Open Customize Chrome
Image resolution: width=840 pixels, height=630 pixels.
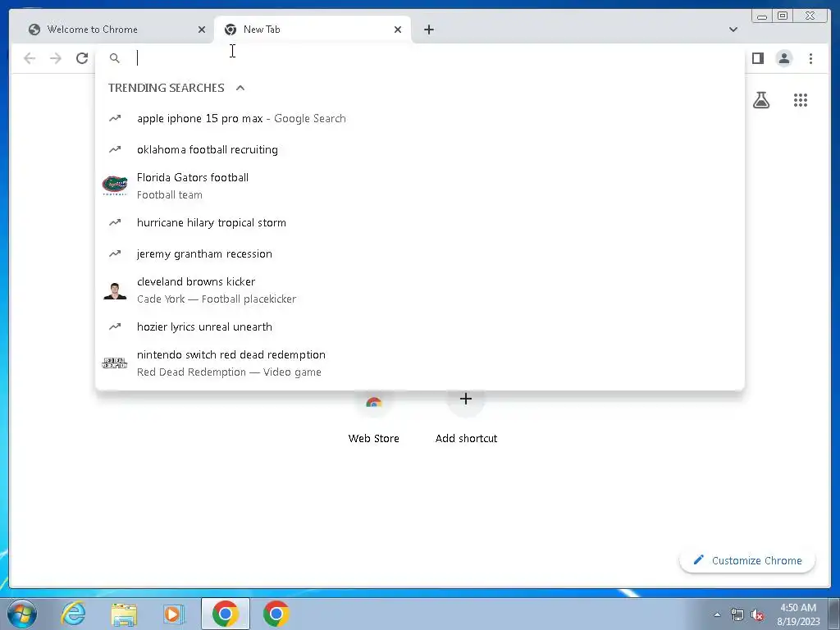pyautogui.click(x=747, y=560)
